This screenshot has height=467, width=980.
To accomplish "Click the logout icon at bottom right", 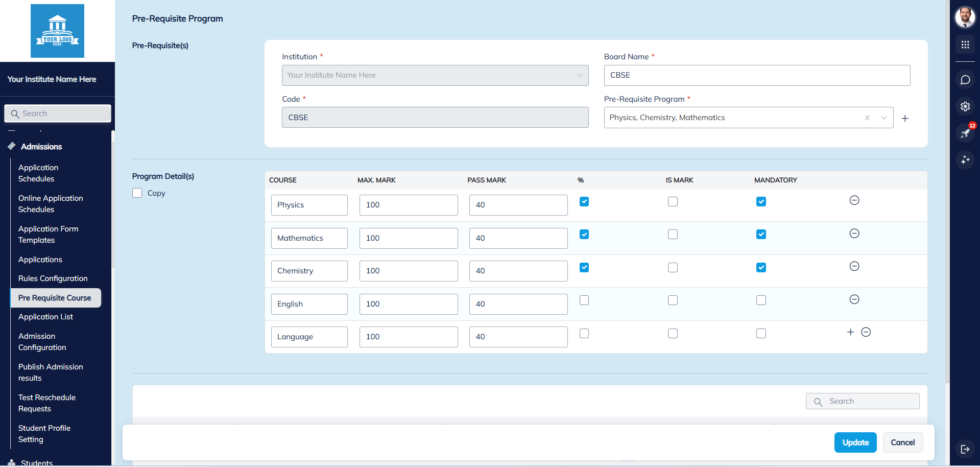I will click(x=965, y=449).
